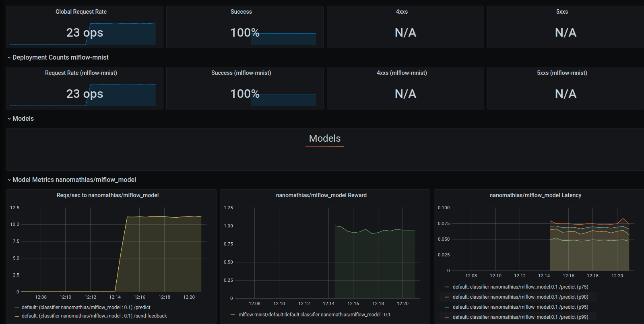Toggle the /predict (p99) latency legend series
The width and height of the screenshot is (644, 324).
[520, 317]
